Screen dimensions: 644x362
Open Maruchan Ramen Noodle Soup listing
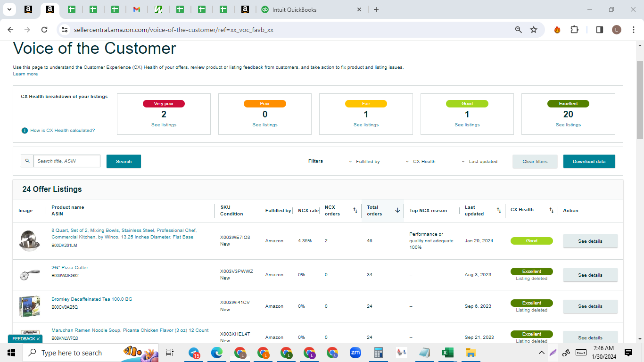(x=130, y=330)
